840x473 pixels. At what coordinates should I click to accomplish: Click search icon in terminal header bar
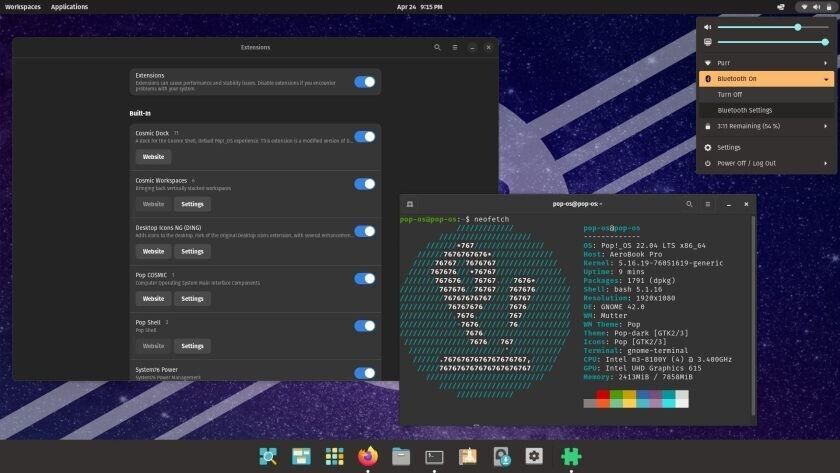click(x=689, y=204)
